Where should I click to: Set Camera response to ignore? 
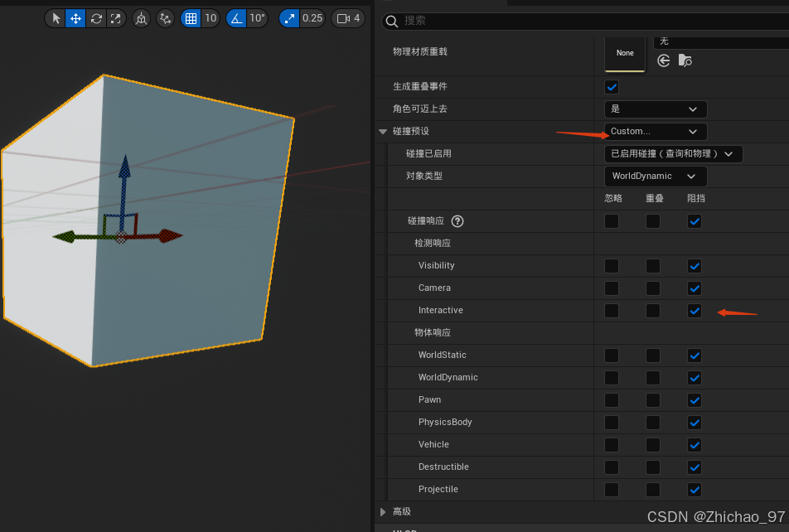(612, 288)
